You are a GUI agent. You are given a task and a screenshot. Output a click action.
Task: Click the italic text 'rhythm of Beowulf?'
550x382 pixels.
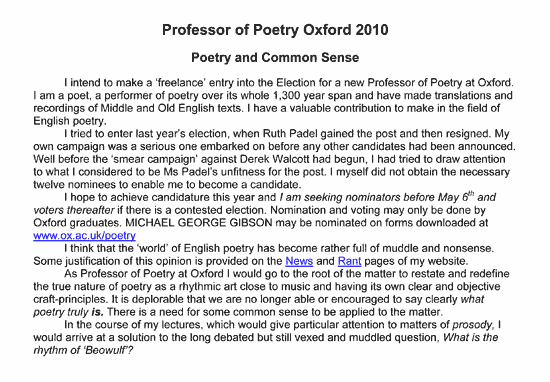(83, 350)
